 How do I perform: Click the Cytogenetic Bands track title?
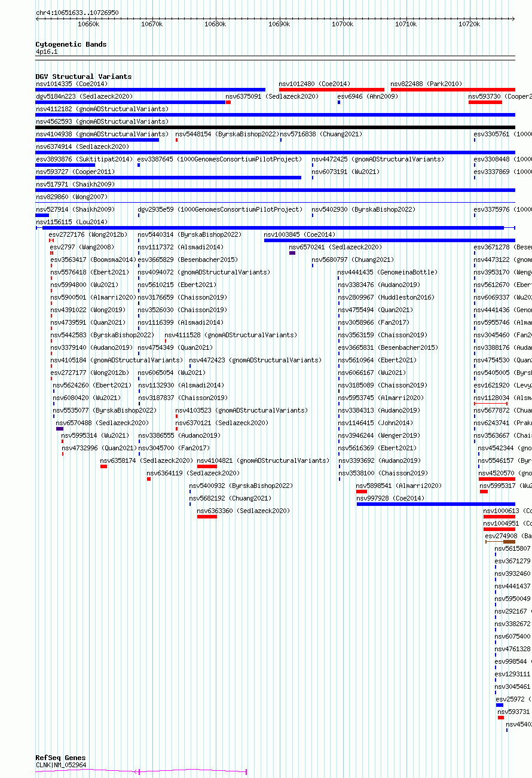pyautogui.click(x=71, y=44)
